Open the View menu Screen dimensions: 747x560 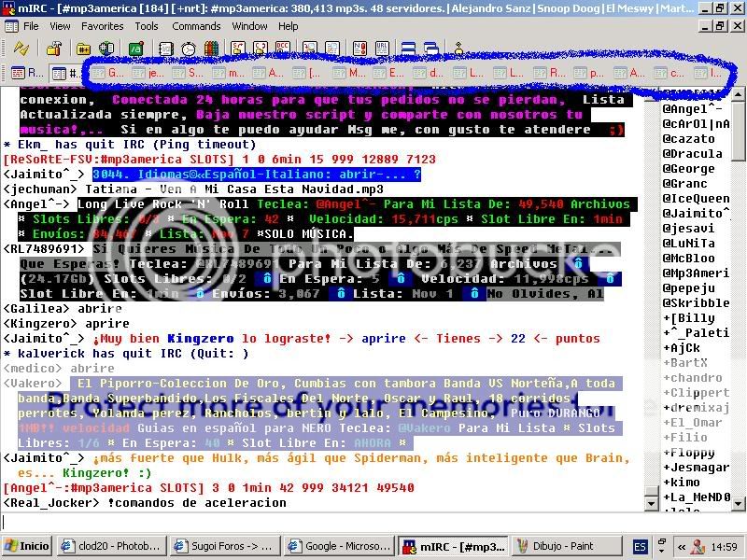60,26
